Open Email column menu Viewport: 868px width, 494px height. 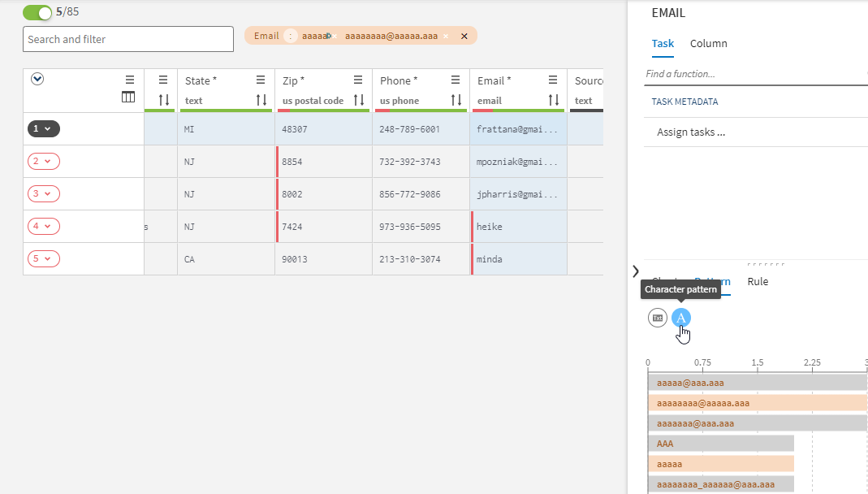(553, 80)
